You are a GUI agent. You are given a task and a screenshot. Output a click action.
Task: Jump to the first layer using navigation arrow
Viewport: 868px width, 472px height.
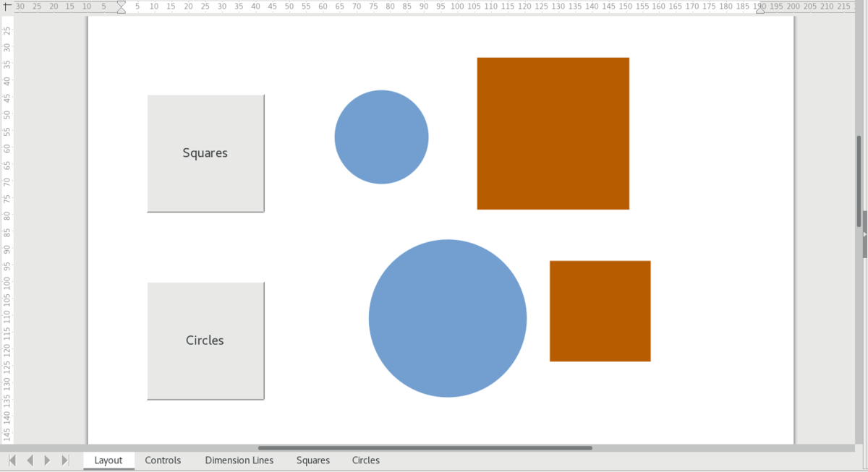click(12, 460)
